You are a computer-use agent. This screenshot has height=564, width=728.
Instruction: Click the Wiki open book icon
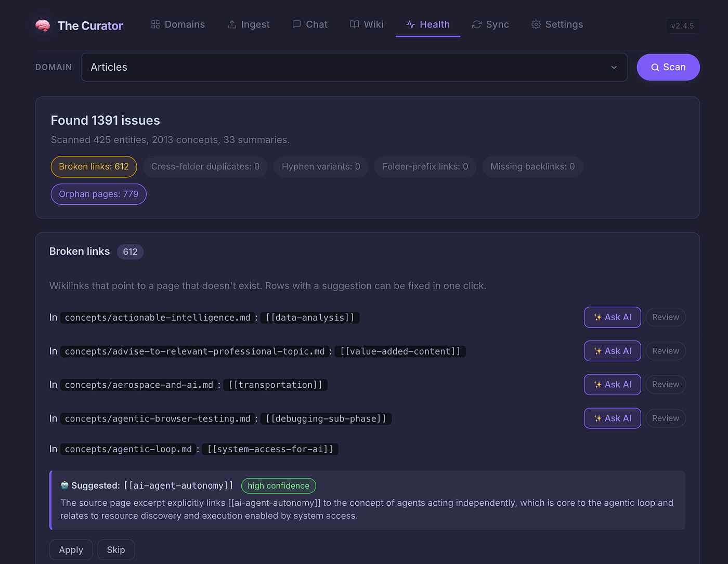click(x=355, y=24)
